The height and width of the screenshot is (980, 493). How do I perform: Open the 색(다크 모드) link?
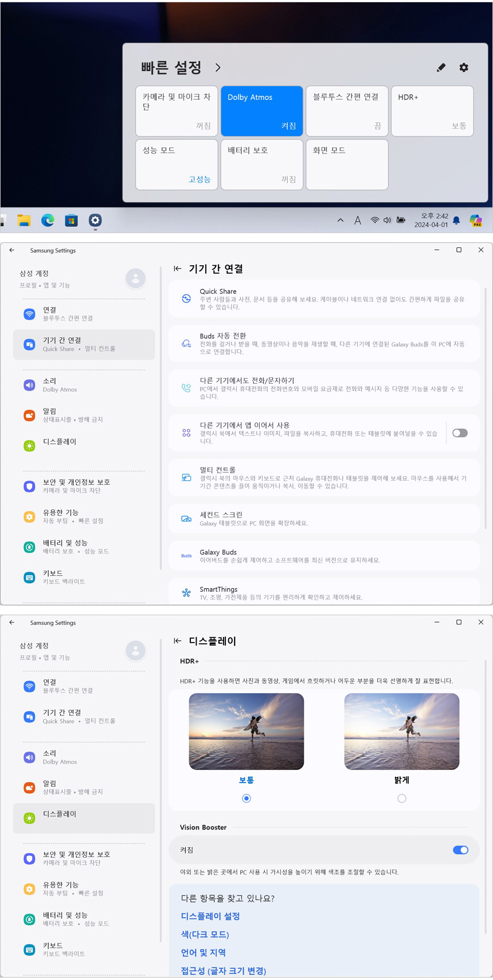click(205, 935)
